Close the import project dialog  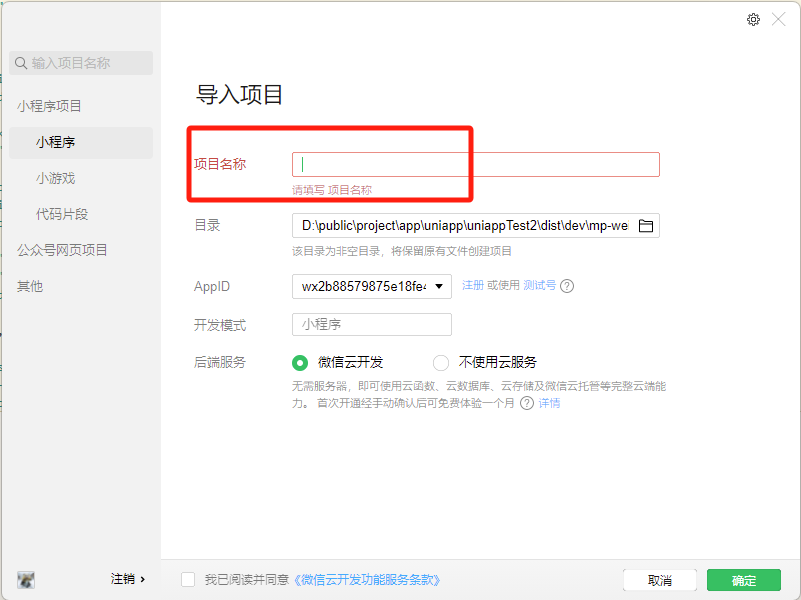tap(779, 20)
